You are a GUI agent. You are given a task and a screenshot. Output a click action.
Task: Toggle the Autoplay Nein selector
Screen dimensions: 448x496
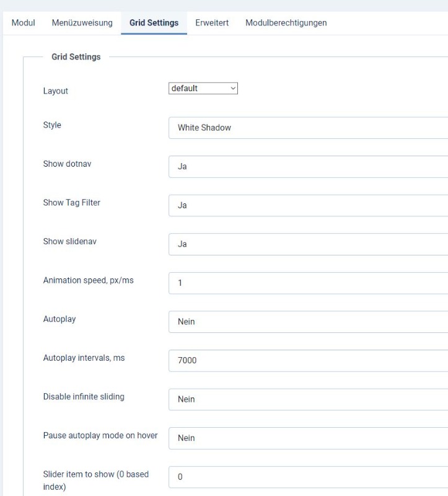pyautogui.click(x=308, y=322)
